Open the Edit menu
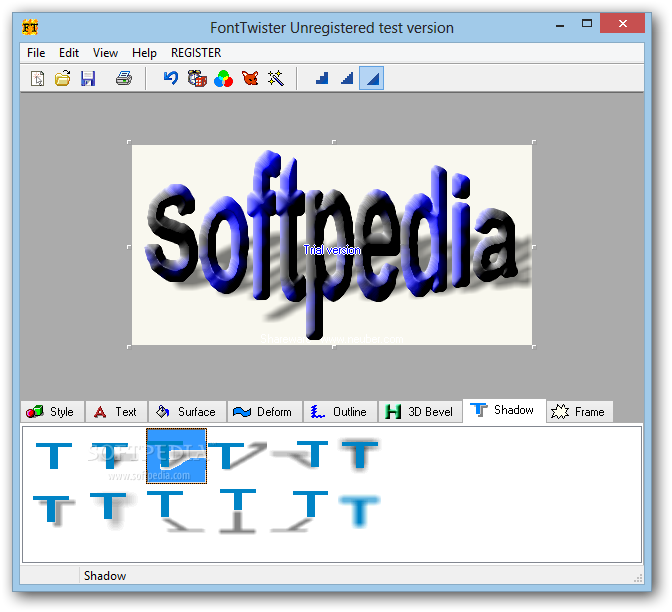672x612 pixels. tap(69, 53)
